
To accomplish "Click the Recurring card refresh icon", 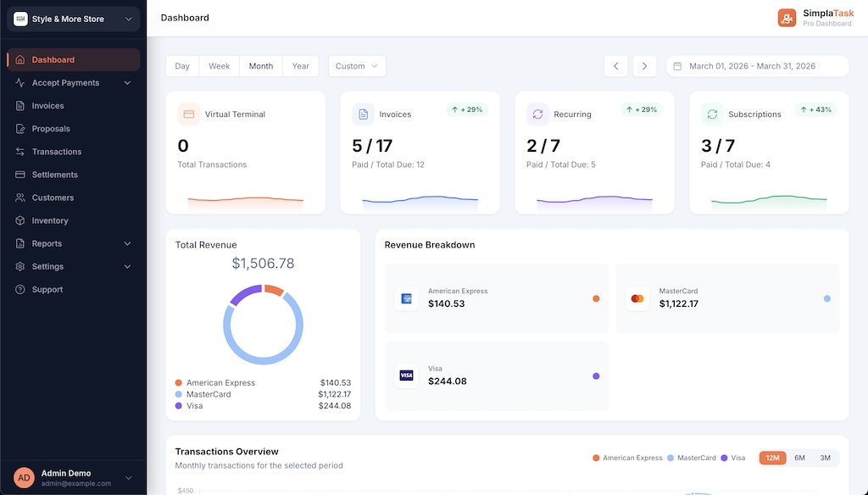I will pyautogui.click(x=537, y=114).
